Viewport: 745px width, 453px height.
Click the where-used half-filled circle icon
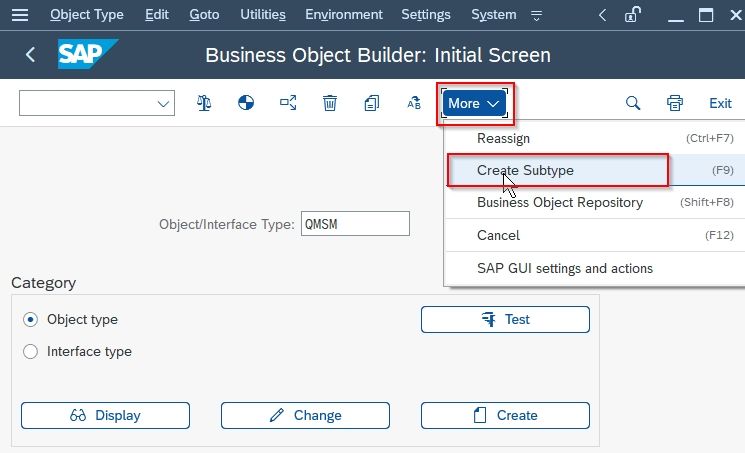(x=246, y=103)
